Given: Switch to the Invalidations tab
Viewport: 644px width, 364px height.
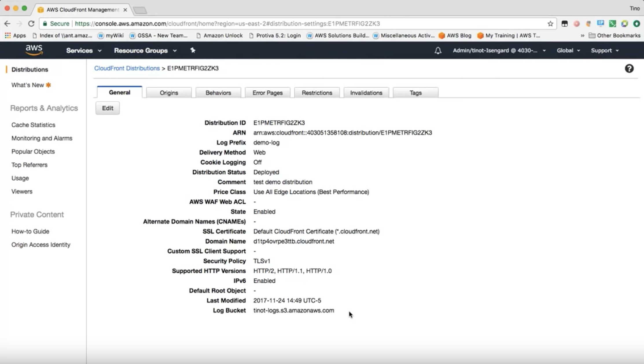Looking at the screenshot, I should [366, 93].
